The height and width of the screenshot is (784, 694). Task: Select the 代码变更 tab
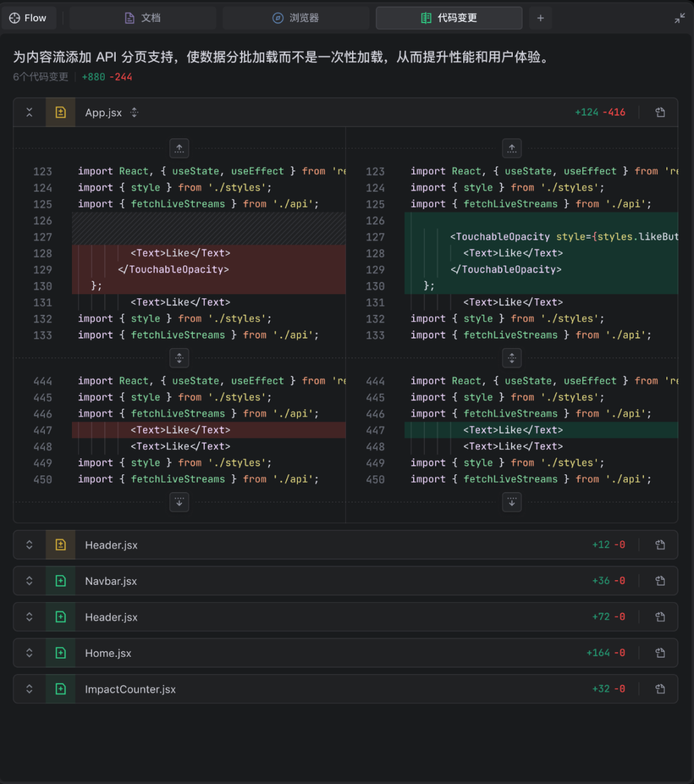[449, 18]
